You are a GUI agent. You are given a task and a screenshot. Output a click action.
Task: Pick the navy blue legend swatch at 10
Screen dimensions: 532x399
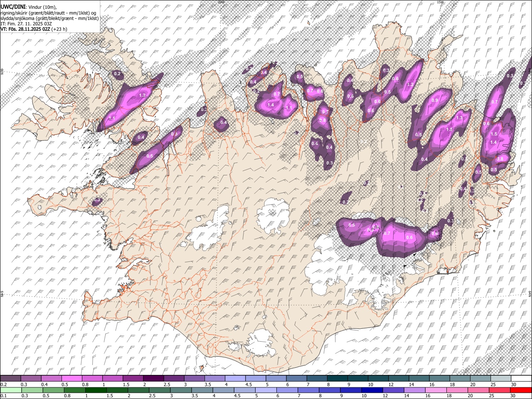pyautogui.click(x=372, y=390)
